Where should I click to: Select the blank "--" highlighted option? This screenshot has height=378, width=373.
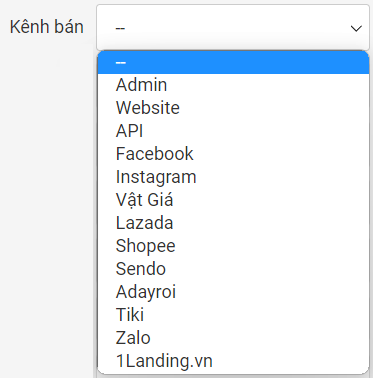tap(233, 62)
